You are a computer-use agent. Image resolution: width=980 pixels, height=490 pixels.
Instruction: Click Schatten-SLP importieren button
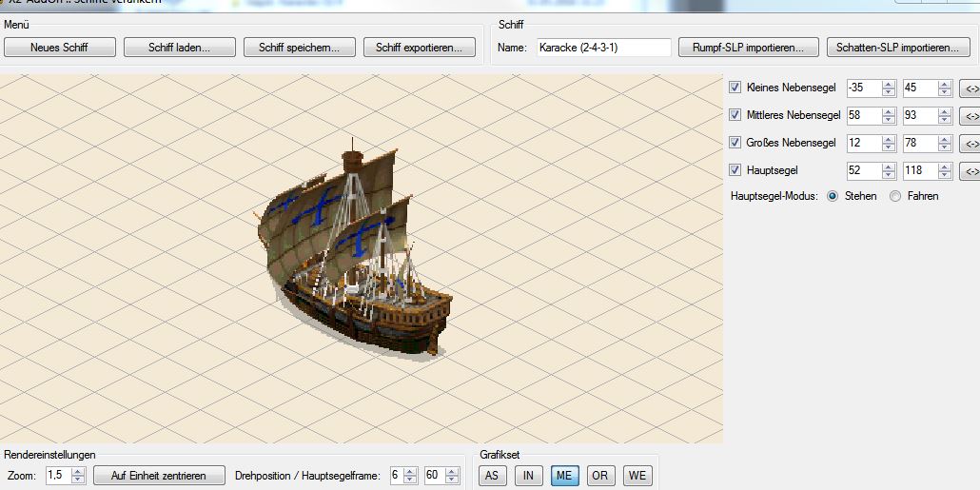pos(898,47)
